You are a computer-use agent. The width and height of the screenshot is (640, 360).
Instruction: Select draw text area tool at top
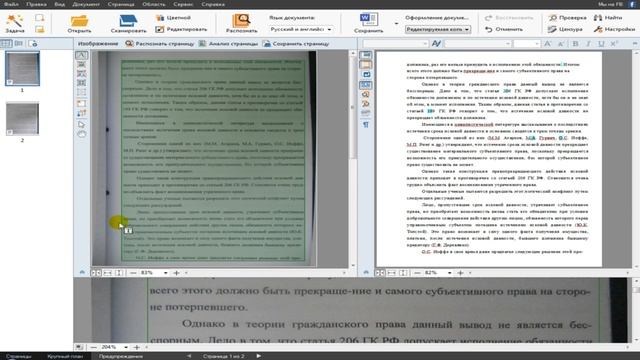82,55
